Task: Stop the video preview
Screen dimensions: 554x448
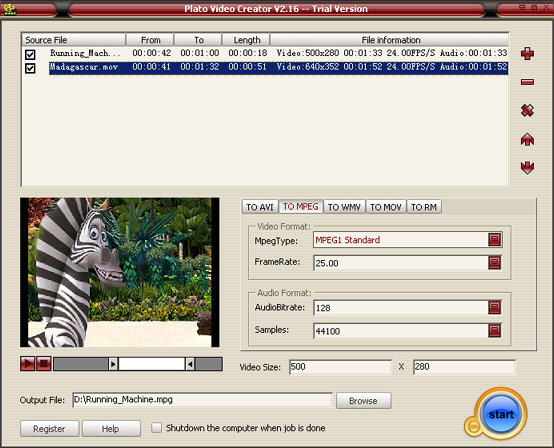Action: tap(44, 364)
